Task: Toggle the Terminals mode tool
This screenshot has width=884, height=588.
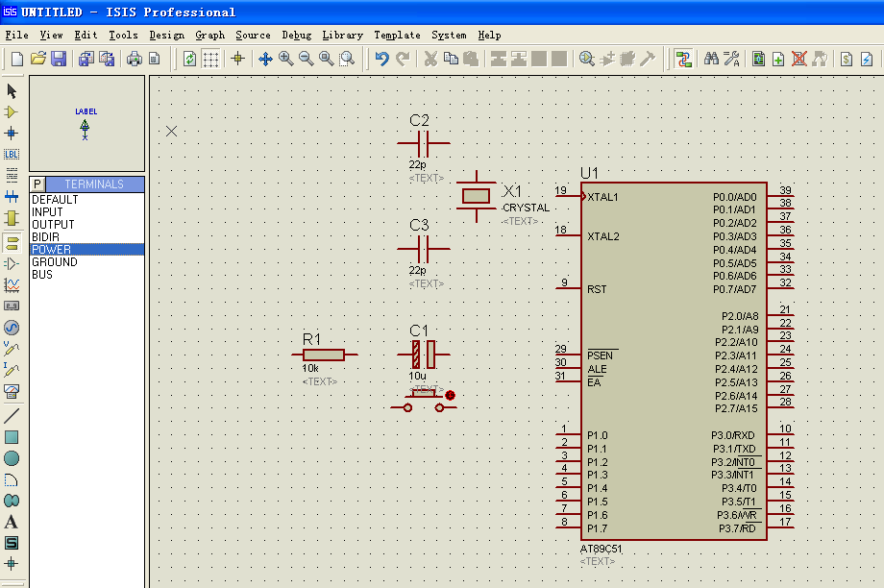Action: 12,242
